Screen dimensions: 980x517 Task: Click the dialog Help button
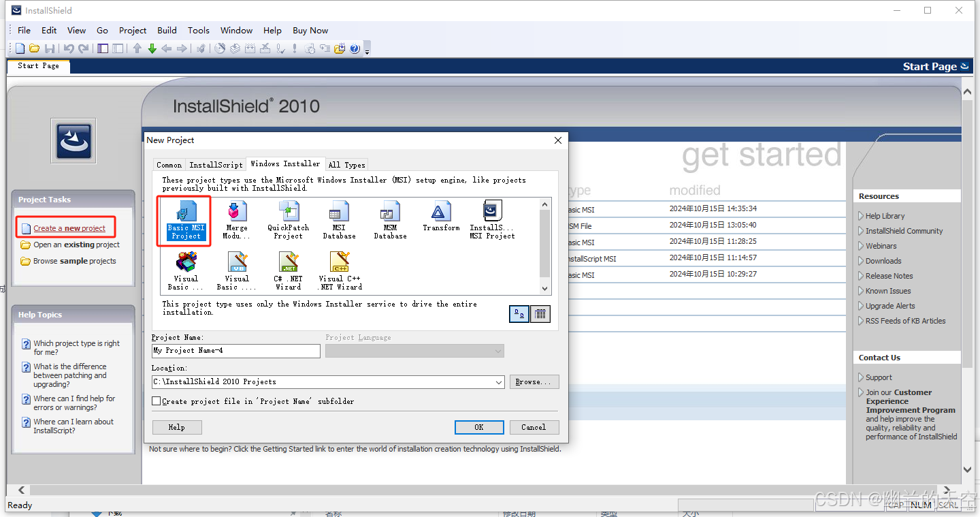(177, 427)
